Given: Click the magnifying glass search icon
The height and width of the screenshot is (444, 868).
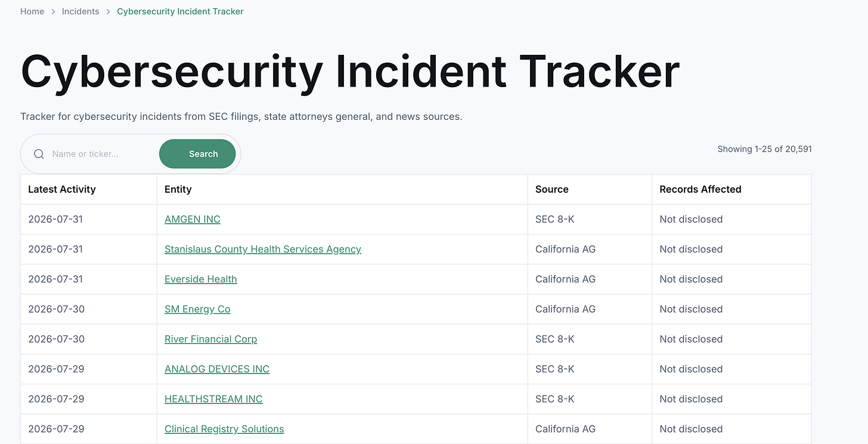Looking at the screenshot, I should coord(39,154).
